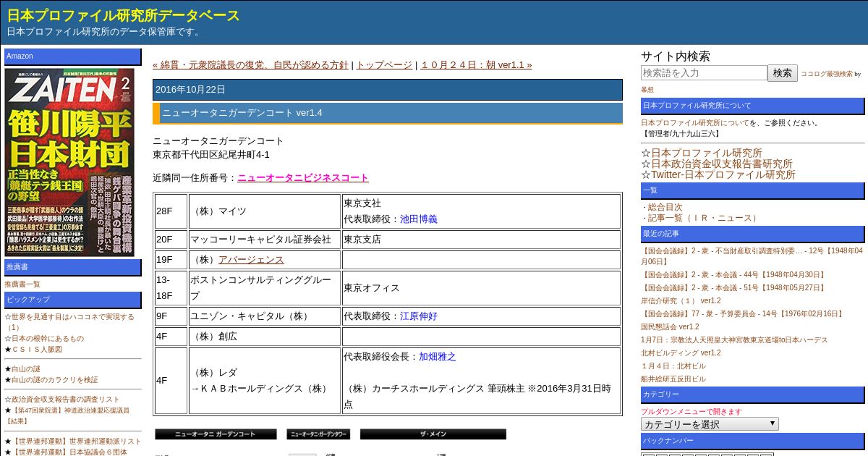The image size is (868, 456).
Task: Select the 東京オフィス cell
Action: click(481, 288)
